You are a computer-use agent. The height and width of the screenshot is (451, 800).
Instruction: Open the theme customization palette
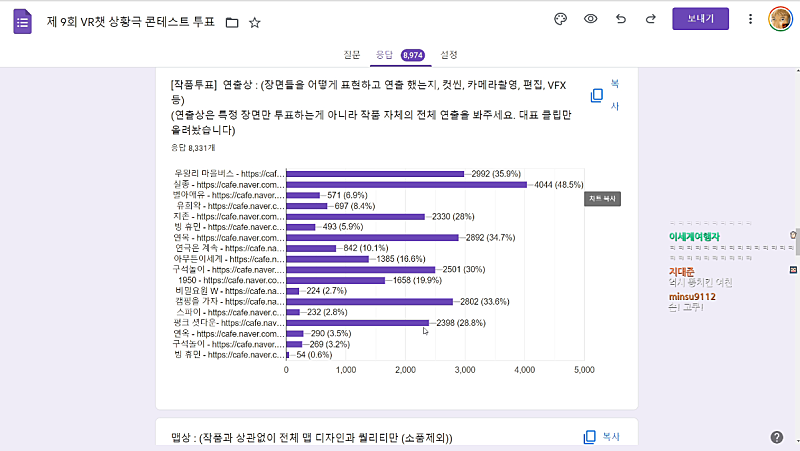point(560,19)
